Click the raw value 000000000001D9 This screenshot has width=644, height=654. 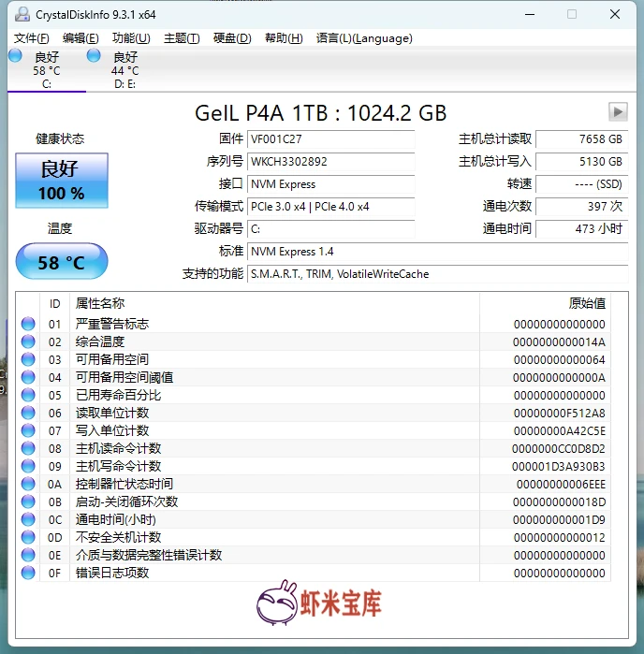pos(559,519)
